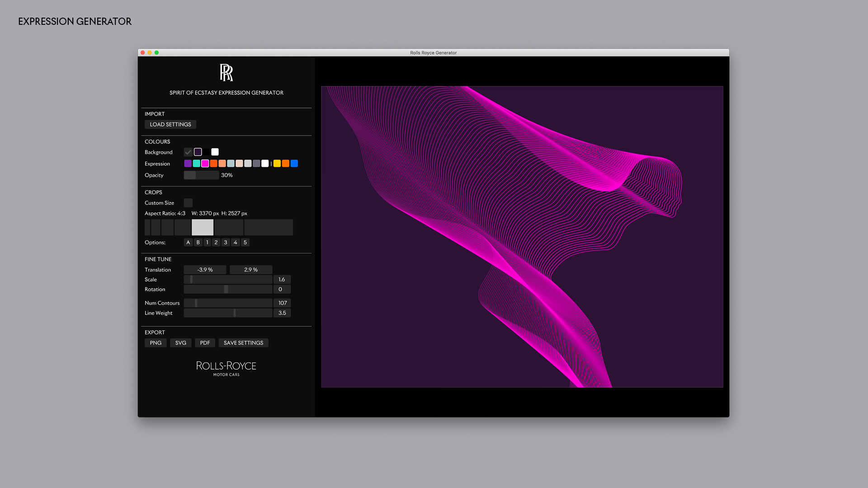This screenshot has height=488, width=868.
Task: Click the Num Contours value field
Action: tap(282, 303)
